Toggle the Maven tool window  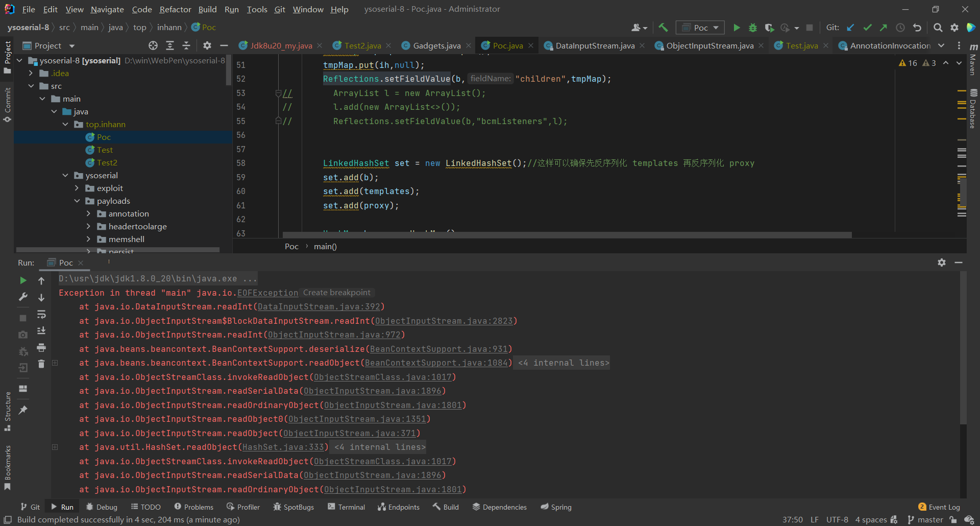point(973,60)
